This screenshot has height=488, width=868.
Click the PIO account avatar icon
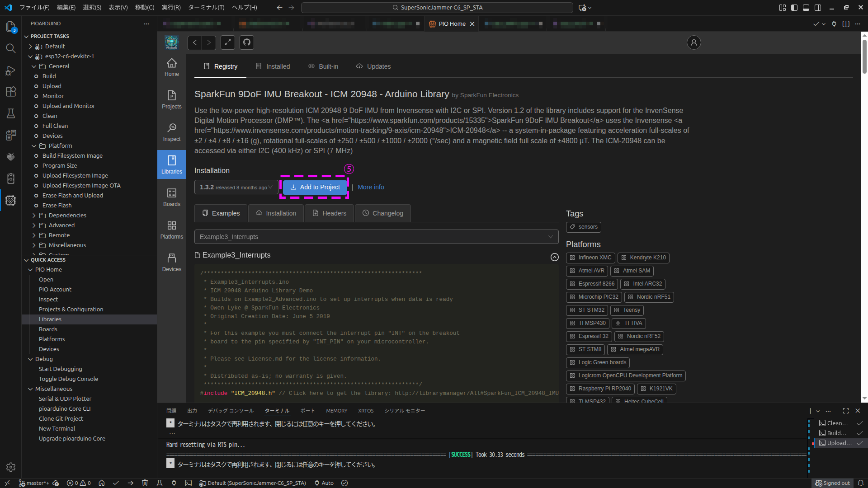tap(693, 42)
